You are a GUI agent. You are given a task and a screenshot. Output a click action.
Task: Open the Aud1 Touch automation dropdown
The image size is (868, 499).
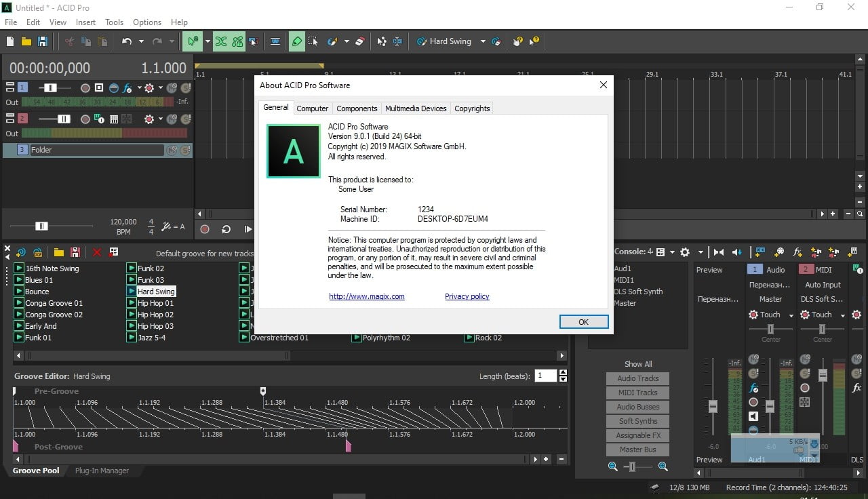791,315
